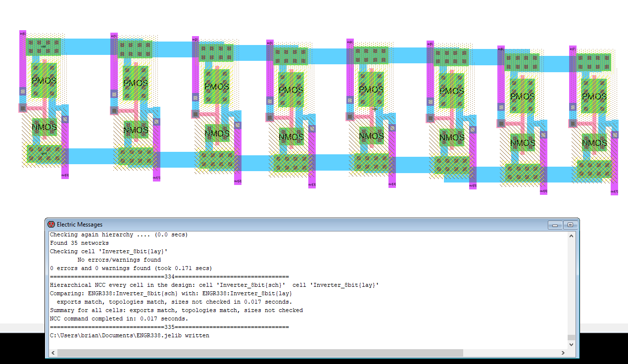Screen dimensions: 628x364
Task: Click the messages vertical scrollbar down arrow
Action: (571, 345)
